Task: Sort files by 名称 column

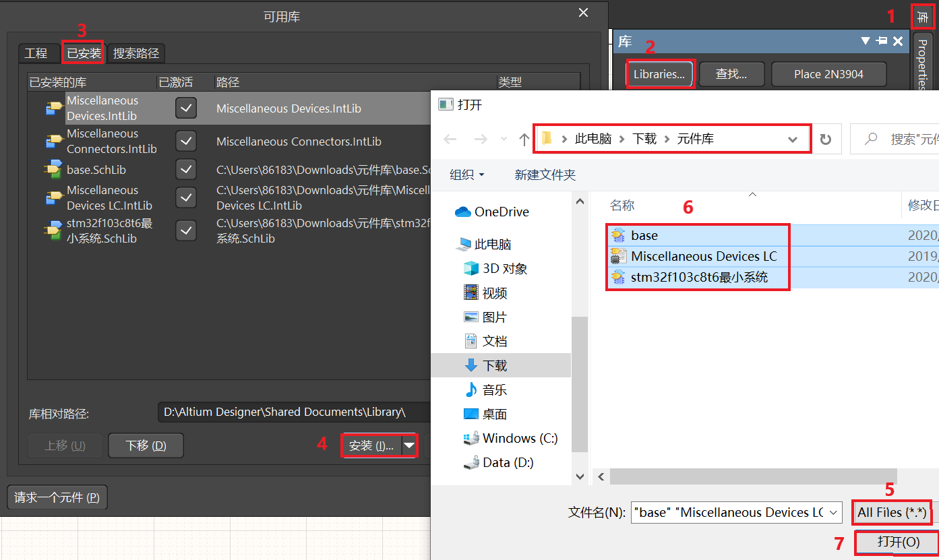Action: point(622,206)
